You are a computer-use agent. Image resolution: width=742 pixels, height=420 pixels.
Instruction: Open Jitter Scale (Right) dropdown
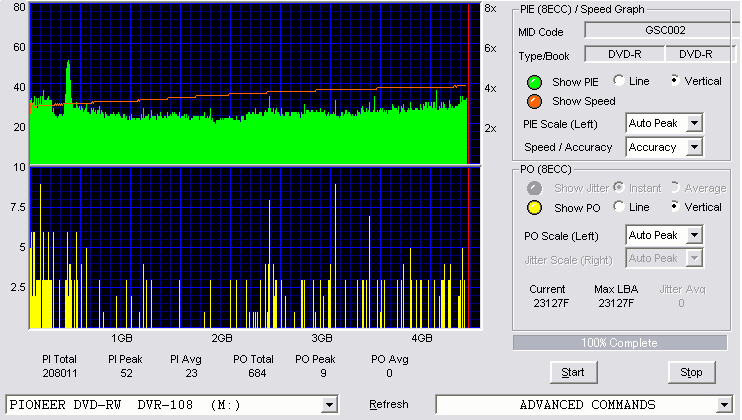(x=694, y=258)
